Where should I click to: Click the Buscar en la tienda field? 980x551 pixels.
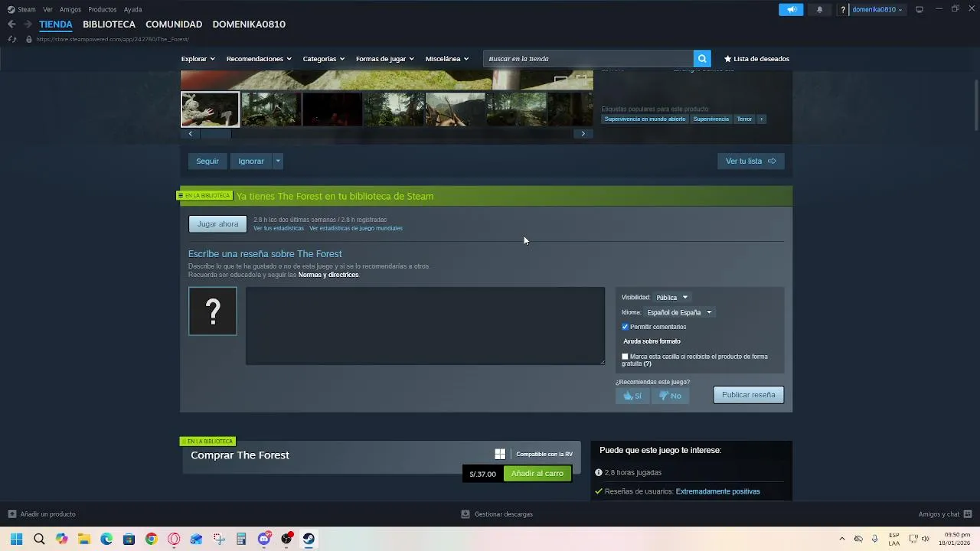pyautogui.click(x=589, y=59)
